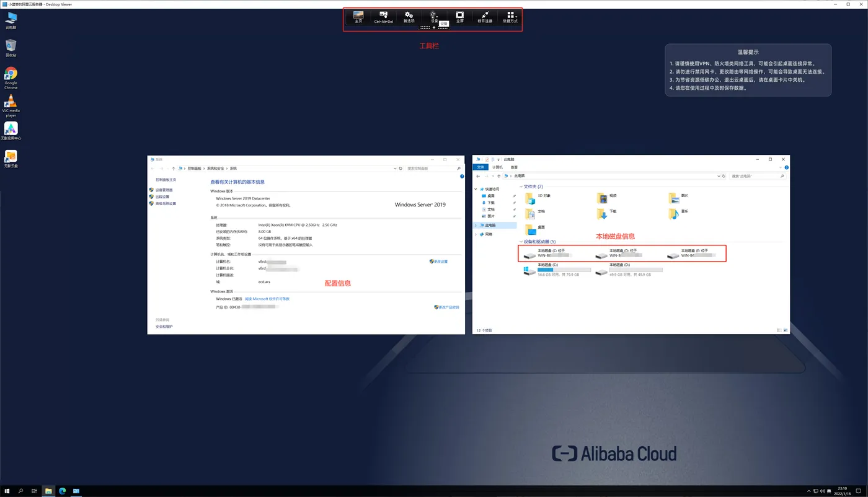Open 首选项 preferences in the viewer toolbar
The width and height of the screenshot is (868, 497).
coord(409,17)
